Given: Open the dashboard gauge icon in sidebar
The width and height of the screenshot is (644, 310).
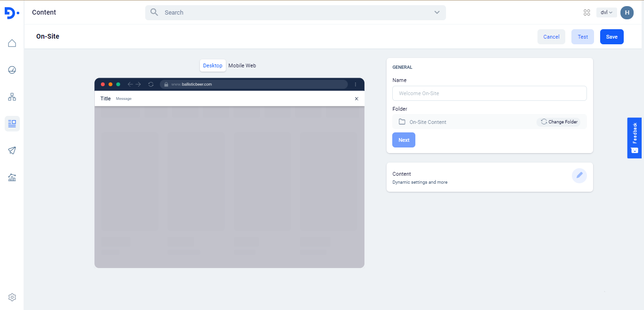Looking at the screenshot, I should (x=12, y=70).
